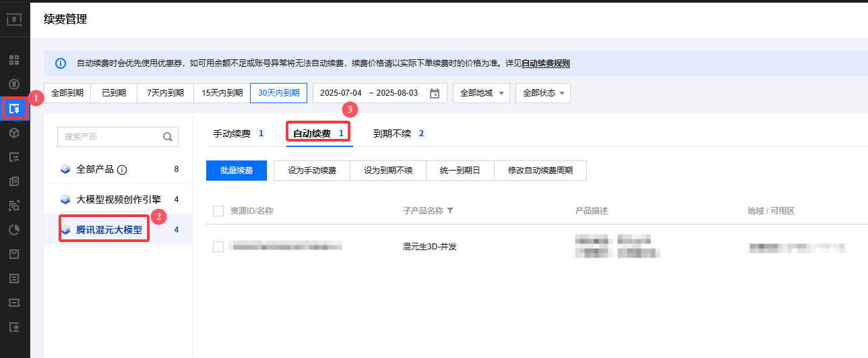The width and height of the screenshot is (868, 358).
Task: Open the download tray sidebar icon
Action: (x=14, y=327)
